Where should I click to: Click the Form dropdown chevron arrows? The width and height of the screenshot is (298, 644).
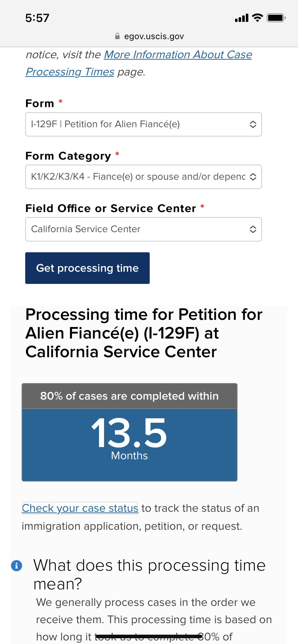coord(253,124)
